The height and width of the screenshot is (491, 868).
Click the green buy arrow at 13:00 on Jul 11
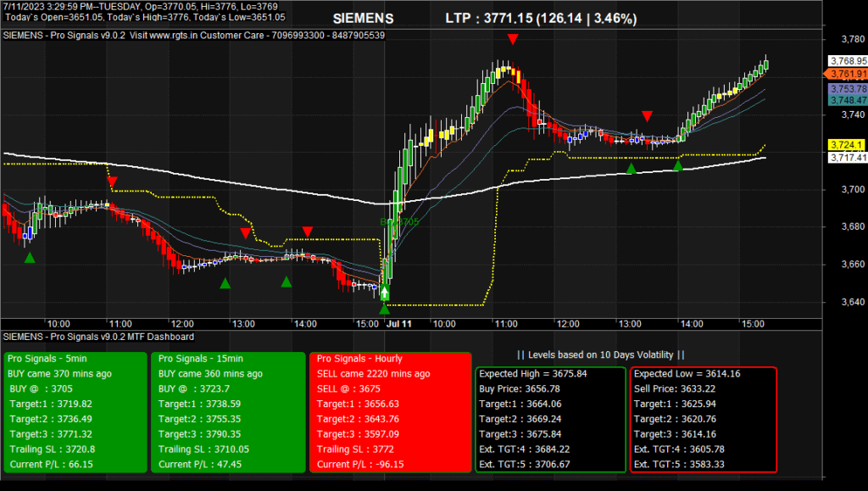631,168
